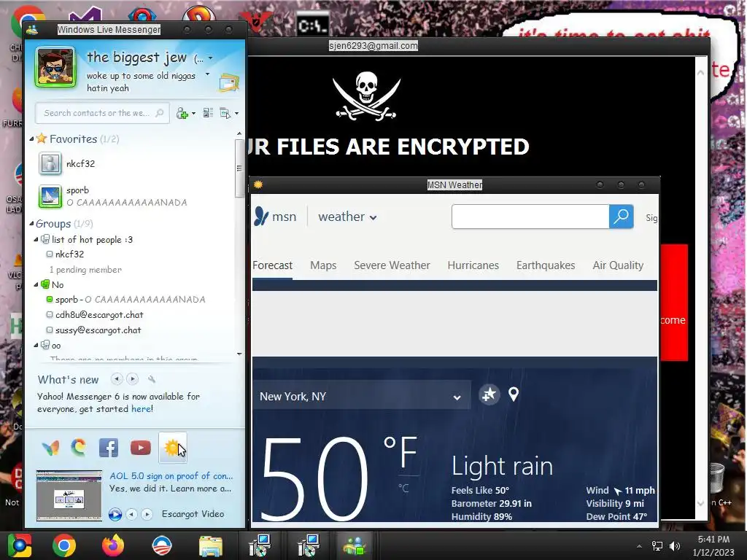The height and width of the screenshot is (560, 747).
Task: Open the display name dropdown arrow
Action: pos(210,58)
